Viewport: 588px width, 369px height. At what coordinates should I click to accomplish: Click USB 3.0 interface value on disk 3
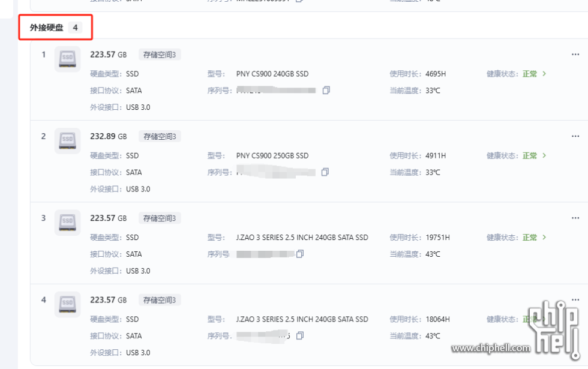(138, 271)
